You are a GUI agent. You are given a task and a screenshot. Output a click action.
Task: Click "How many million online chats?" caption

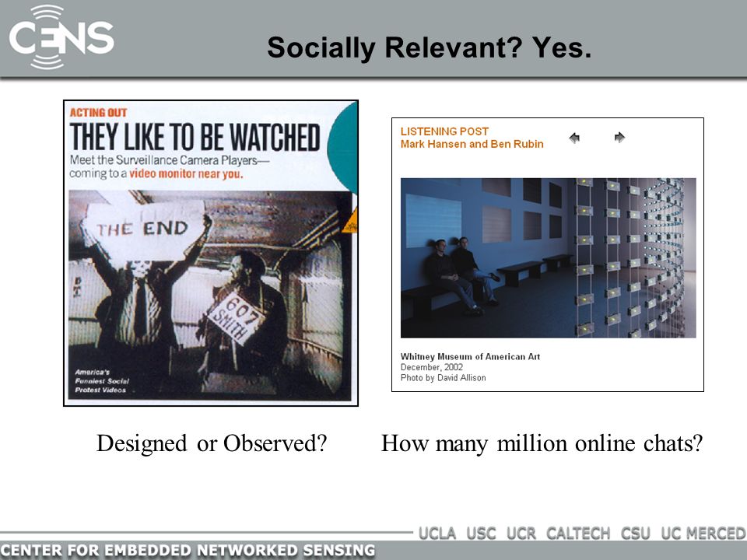(x=542, y=443)
